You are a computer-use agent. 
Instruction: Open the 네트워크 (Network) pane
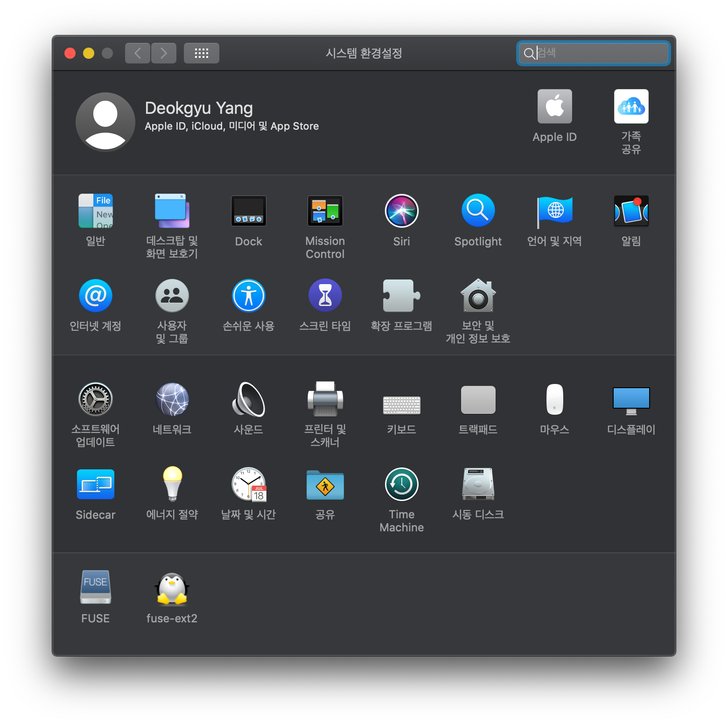pos(172,399)
